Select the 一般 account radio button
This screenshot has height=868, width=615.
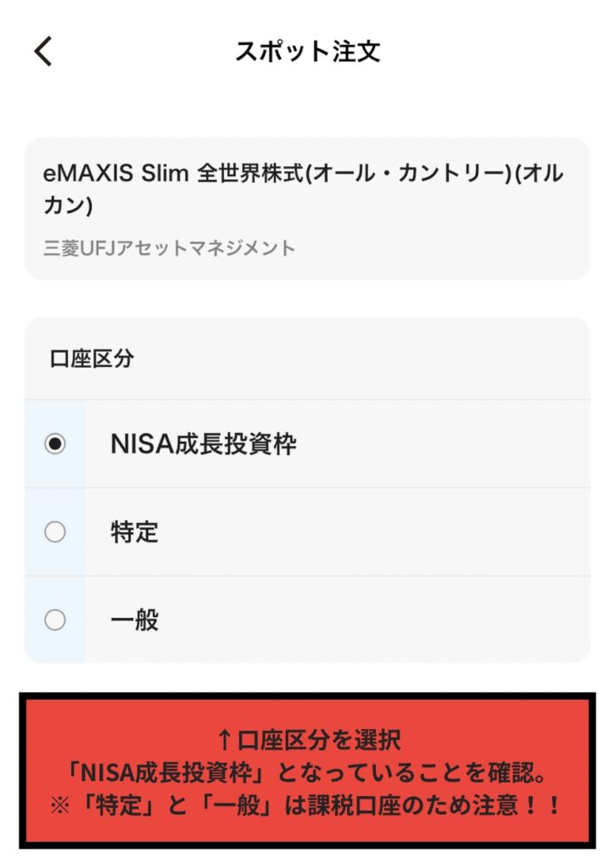coord(55,620)
